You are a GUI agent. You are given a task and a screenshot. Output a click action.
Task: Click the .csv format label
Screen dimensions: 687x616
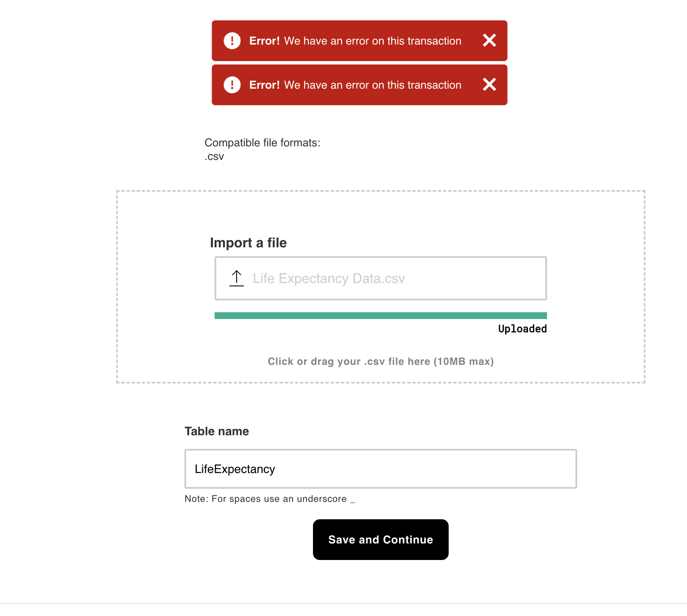(x=214, y=157)
